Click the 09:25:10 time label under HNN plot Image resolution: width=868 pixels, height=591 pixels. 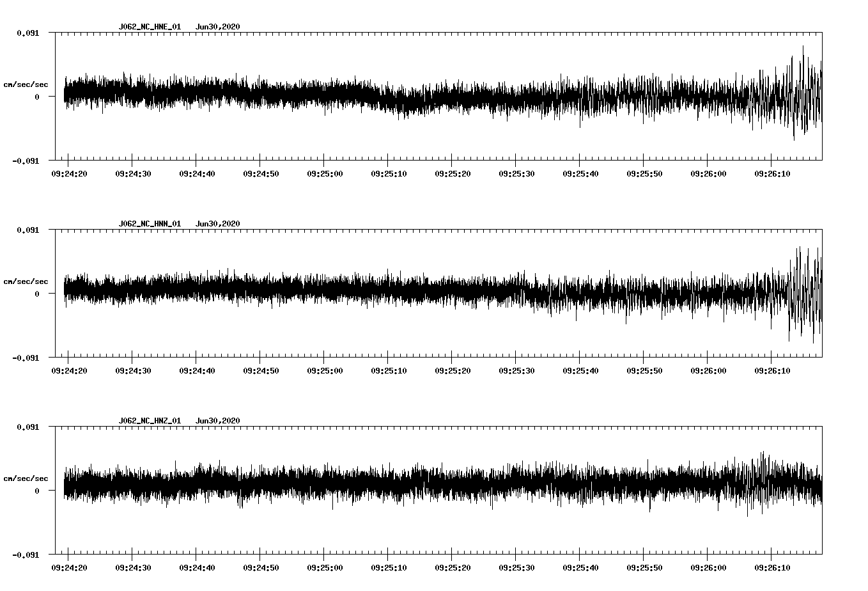[389, 370]
